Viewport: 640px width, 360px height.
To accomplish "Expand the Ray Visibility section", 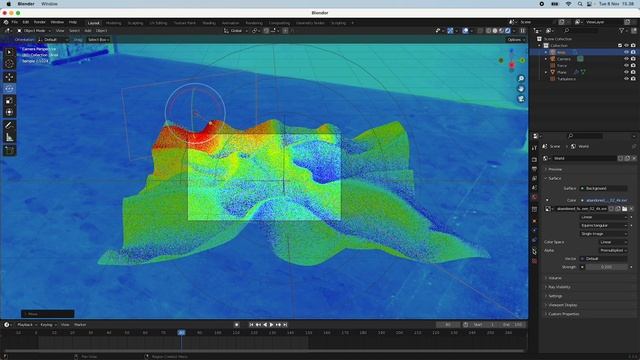I will pyautogui.click(x=559, y=287).
